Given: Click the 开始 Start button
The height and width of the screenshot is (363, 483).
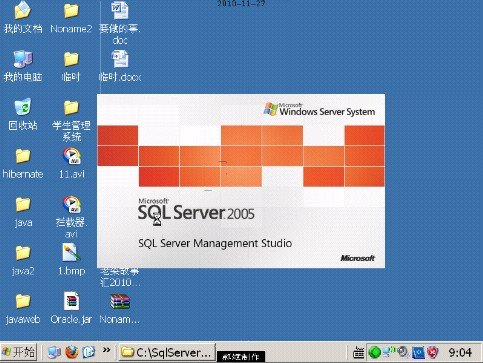Looking at the screenshot, I should 18,352.
